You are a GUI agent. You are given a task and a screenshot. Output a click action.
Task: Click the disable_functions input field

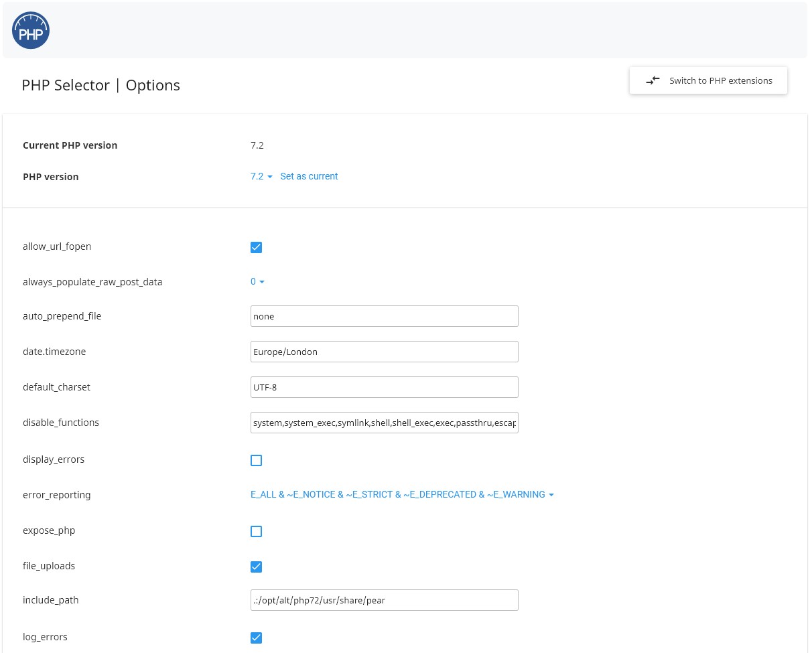coord(385,423)
